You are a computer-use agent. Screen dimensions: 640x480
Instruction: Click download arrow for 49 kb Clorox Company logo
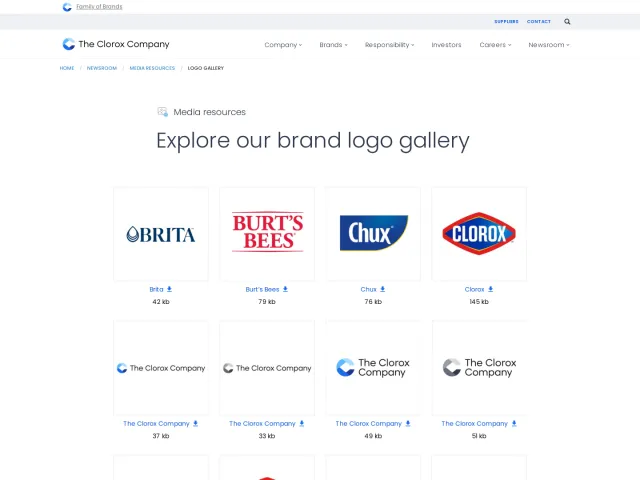tap(408, 424)
